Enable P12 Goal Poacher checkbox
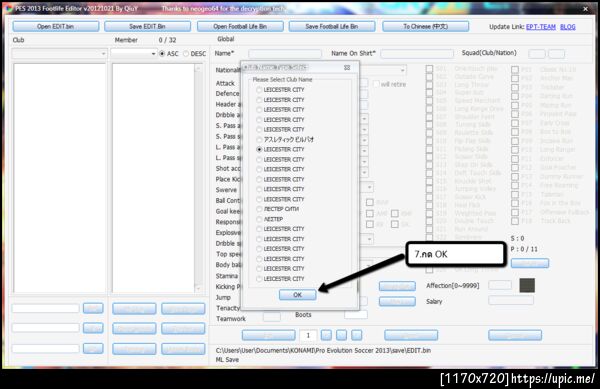Image resolution: width=600 pixels, height=389 pixels. 515,168
